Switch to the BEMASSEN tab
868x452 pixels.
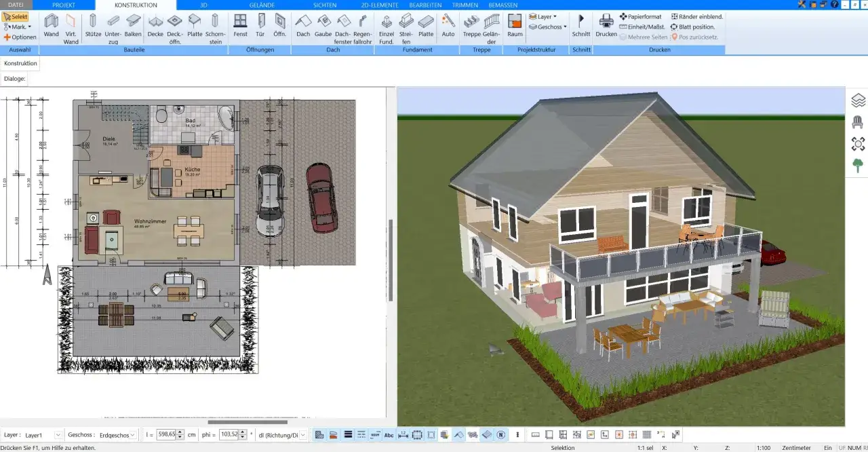point(502,5)
